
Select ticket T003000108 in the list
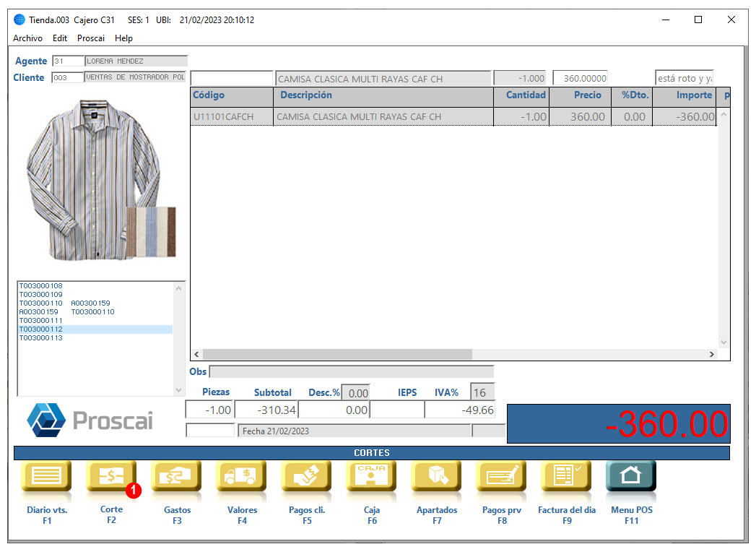(x=41, y=285)
